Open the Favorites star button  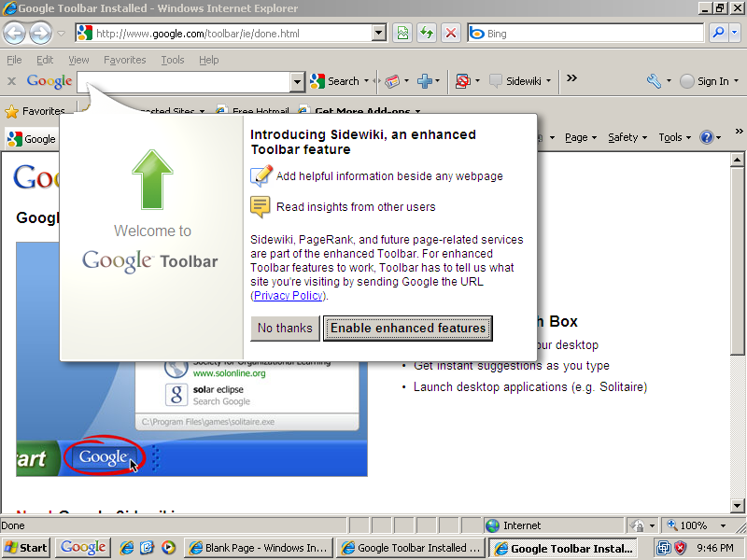point(35,111)
